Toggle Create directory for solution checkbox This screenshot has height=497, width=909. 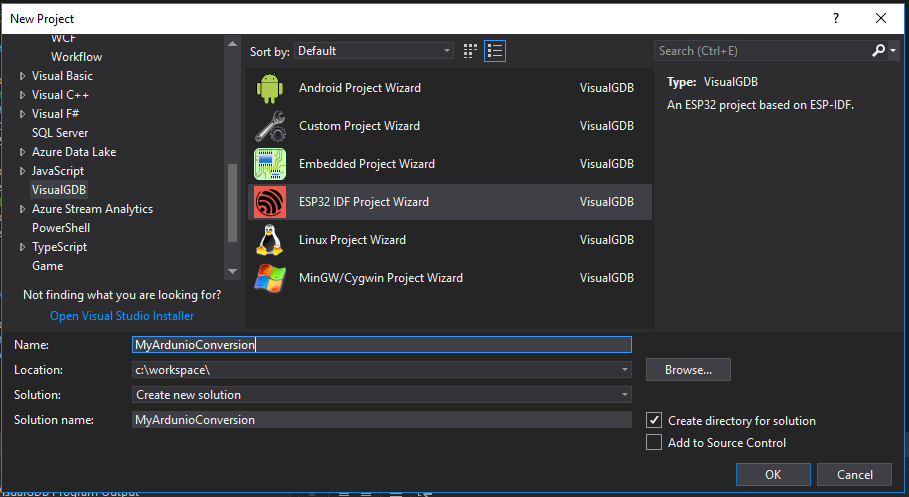coord(654,420)
